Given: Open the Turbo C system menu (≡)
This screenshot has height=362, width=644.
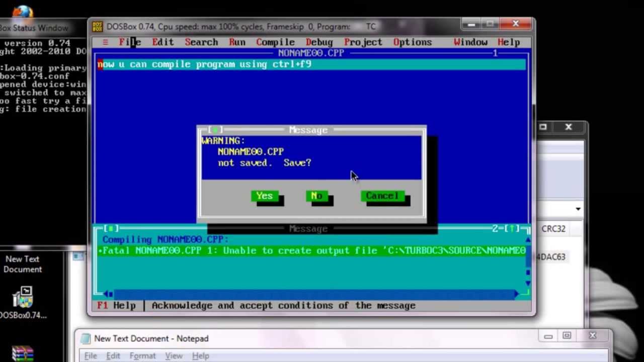Looking at the screenshot, I should point(105,42).
